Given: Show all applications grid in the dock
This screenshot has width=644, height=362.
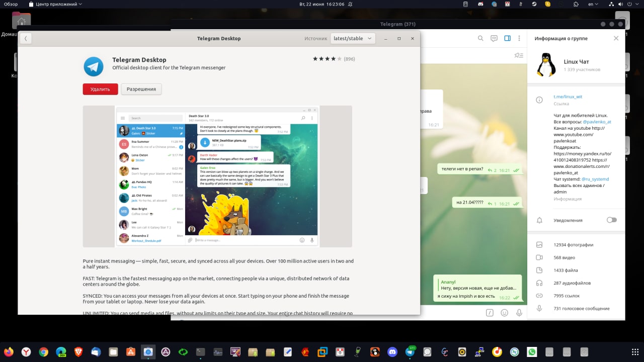Looking at the screenshot, I should click(x=635, y=352).
